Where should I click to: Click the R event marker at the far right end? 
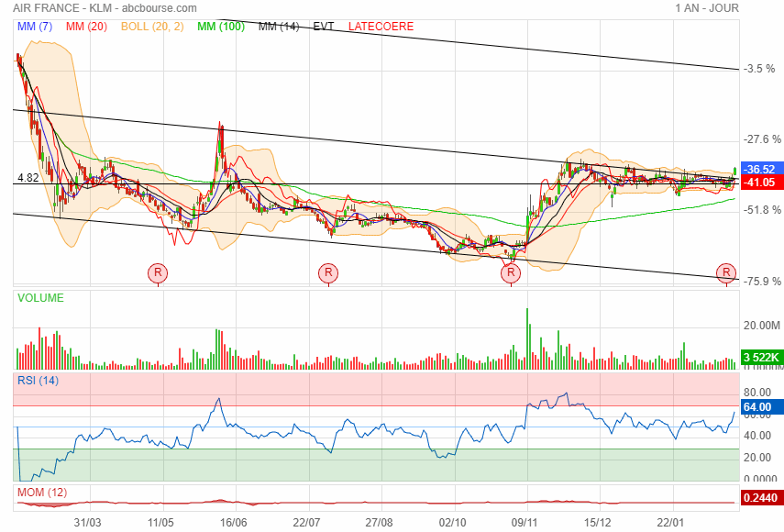coord(726,272)
